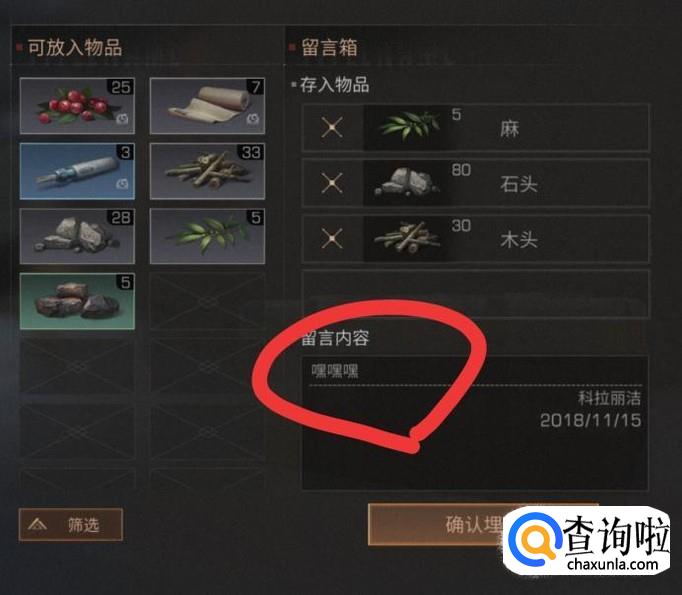Screen dimensions: 682x595
Task: Select the stone pile stack of 28
Action: [x=77, y=236]
